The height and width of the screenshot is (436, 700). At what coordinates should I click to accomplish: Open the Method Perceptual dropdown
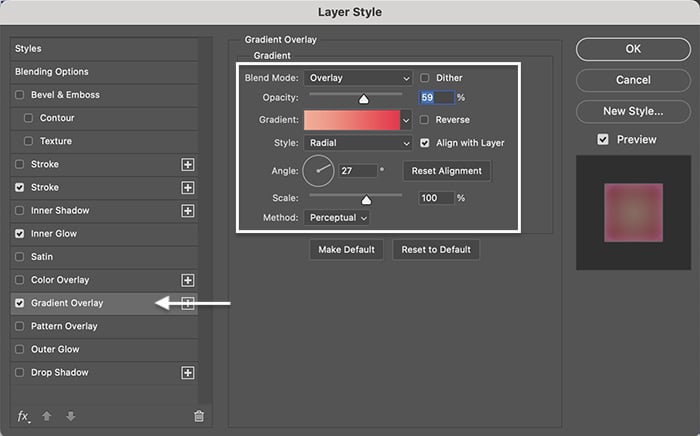click(337, 218)
